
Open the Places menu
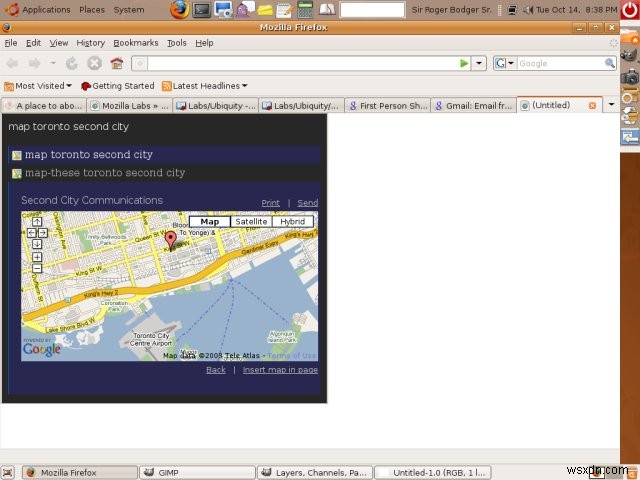92,9
